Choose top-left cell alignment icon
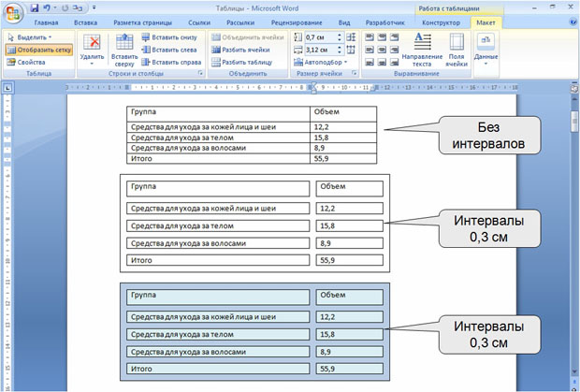The width and height of the screenshot is (580, 392). click(x=368, y=37)
